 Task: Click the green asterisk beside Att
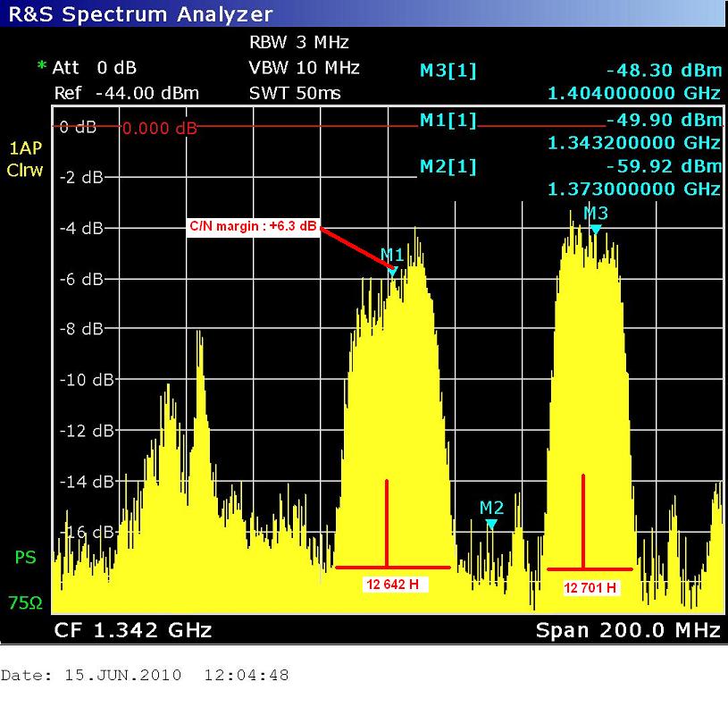click(x=40, y=68)
